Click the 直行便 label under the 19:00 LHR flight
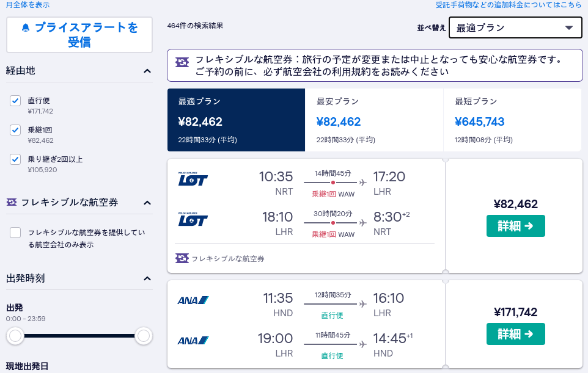 [332, 356]
